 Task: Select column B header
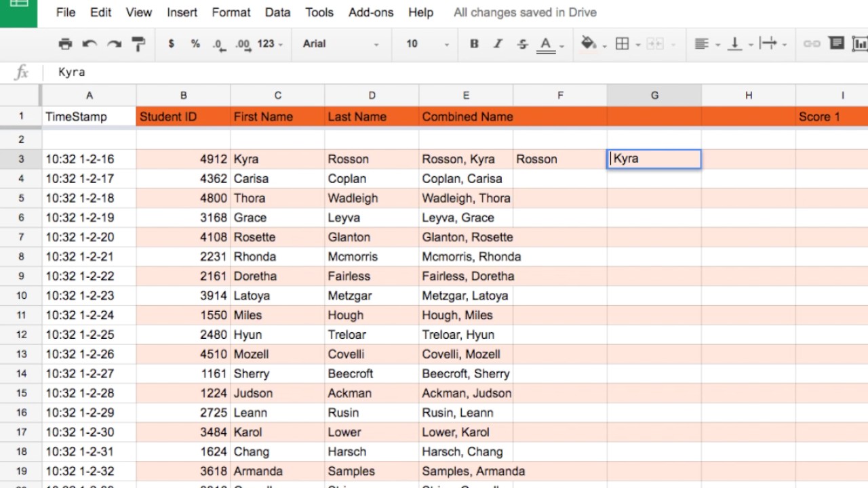click(x=183, y=96)
